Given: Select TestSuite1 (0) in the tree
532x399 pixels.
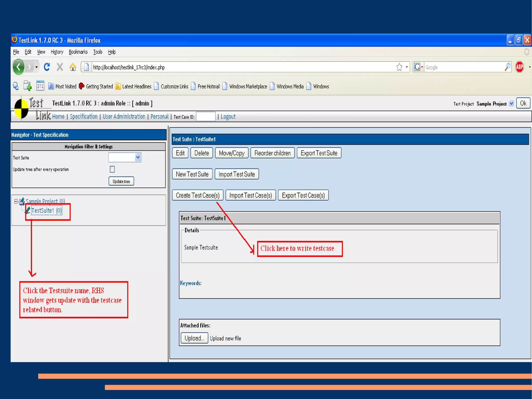Looking at the screenshot, I should click(46, 210).
